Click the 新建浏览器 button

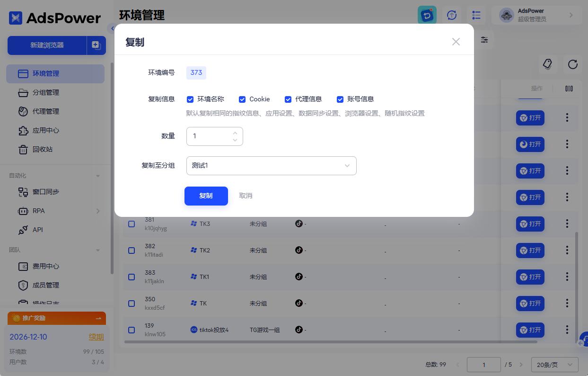coord(47,45)
